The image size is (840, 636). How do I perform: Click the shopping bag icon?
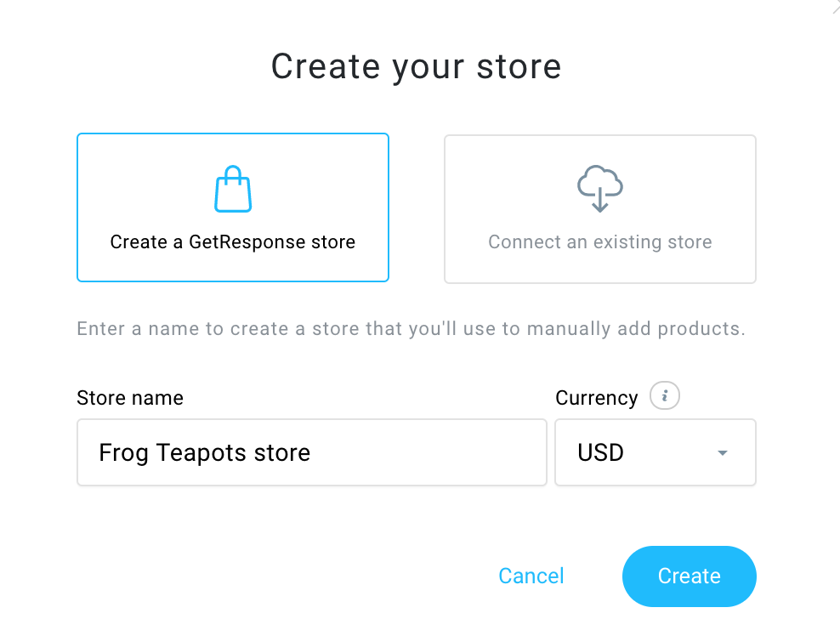coord(232,189)
